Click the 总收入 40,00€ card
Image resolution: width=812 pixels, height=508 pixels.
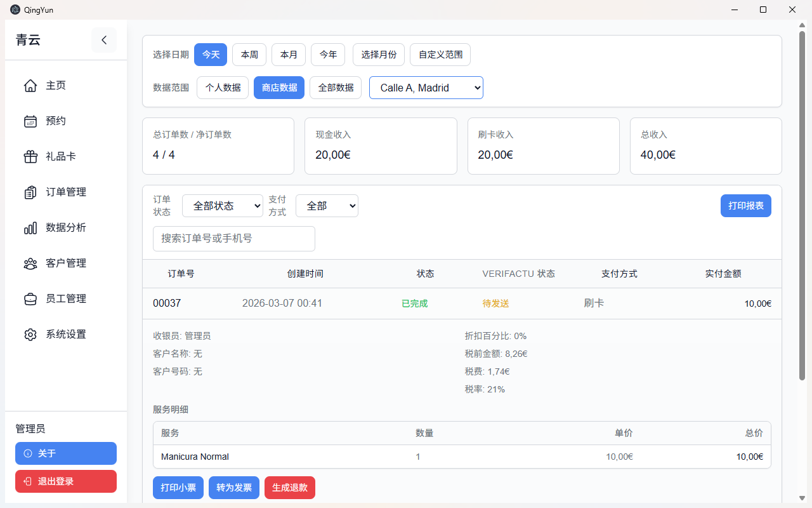pos(706,146)
